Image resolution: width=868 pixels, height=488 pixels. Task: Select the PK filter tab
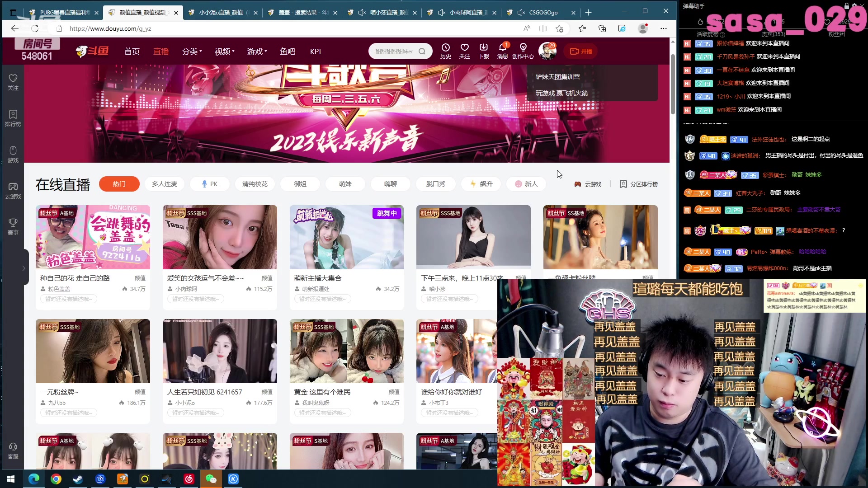point(210,184)
